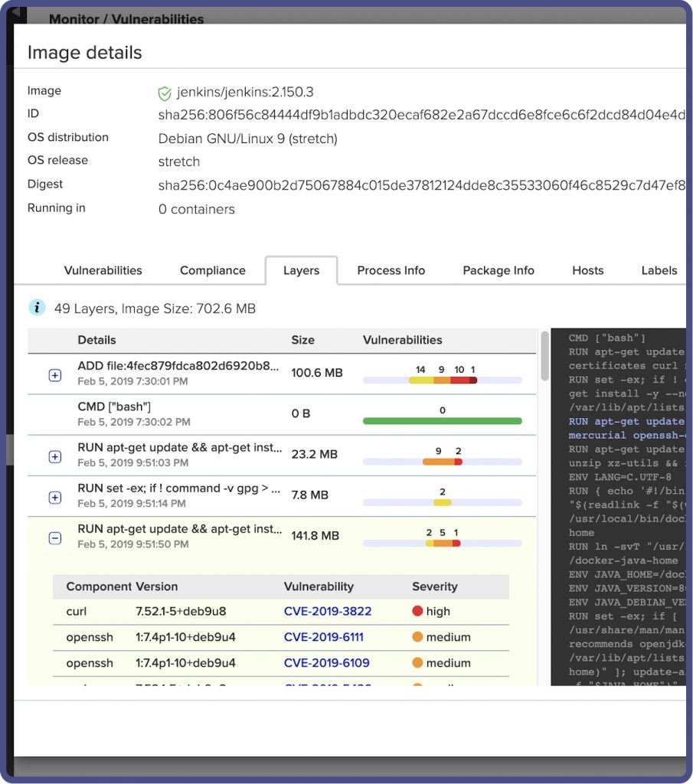Click the '49 Layers, Image Size' summary text
The height and width of the screenshot is (784, 693).
pyautogui.click(x=155, y=309)
